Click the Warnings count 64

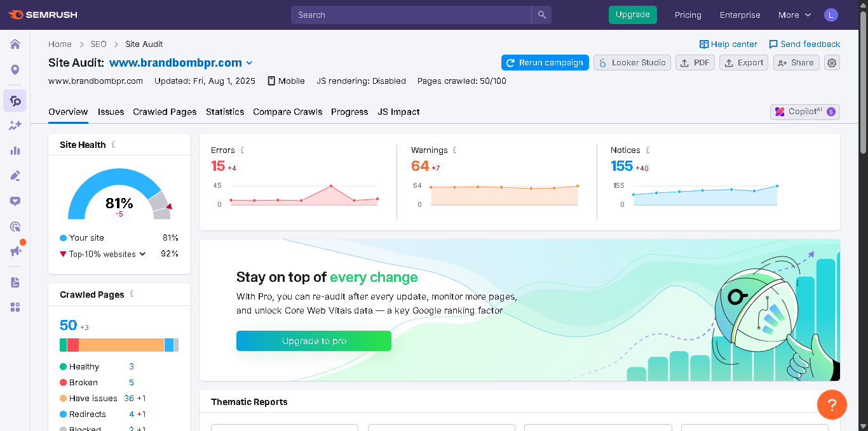(x=420, y=166)
